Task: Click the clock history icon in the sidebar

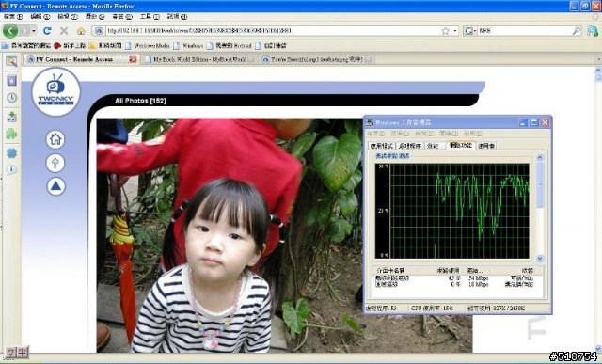Action: tap(12, 98)
